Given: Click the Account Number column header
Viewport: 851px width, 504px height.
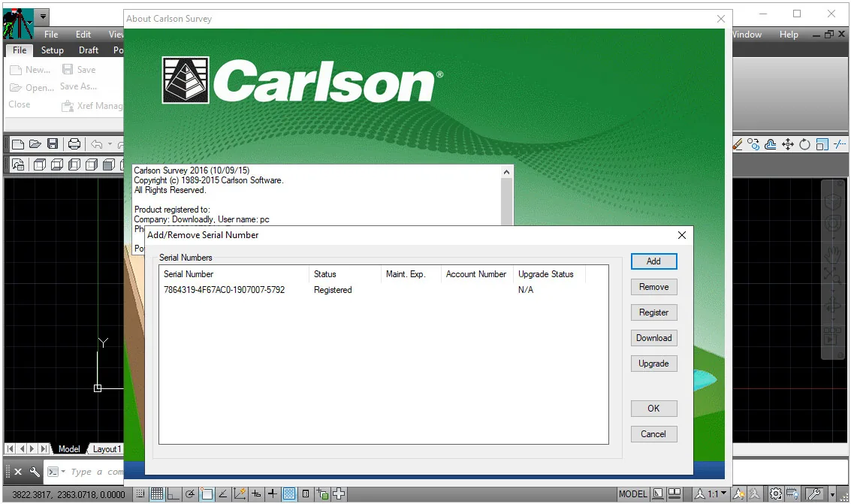Looking at the screenshot, I should pos(476,274).
